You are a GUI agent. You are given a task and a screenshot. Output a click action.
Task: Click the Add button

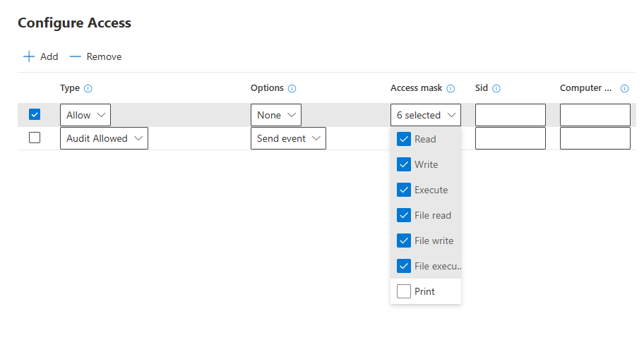pyautogui.click(x=40, y=56)
